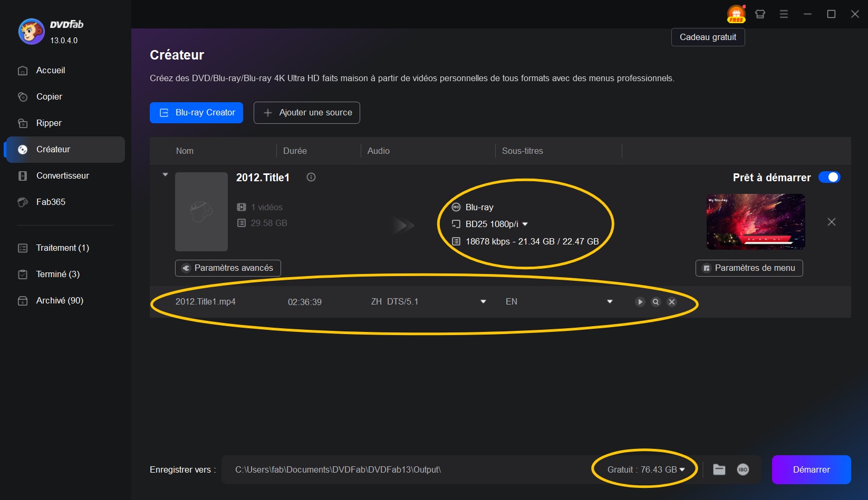
Task: Open the Ripper module
Action: pyautogui.click(x=48, y=123)
